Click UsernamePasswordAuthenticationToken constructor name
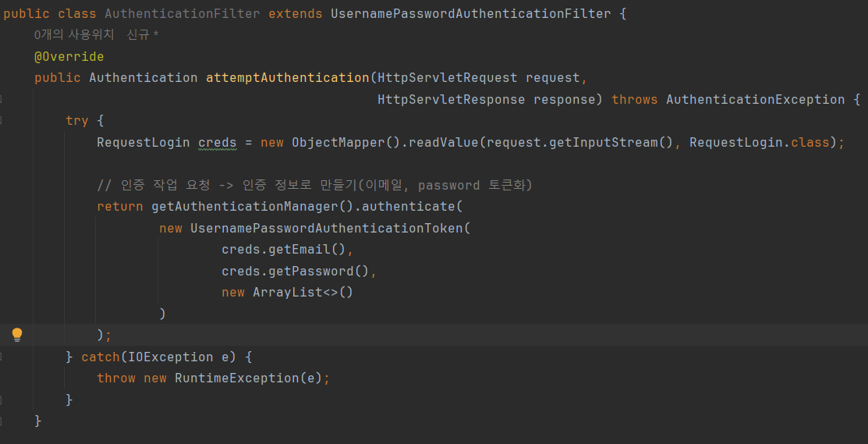This screenshot has width=868, height=444. point(327,228)
